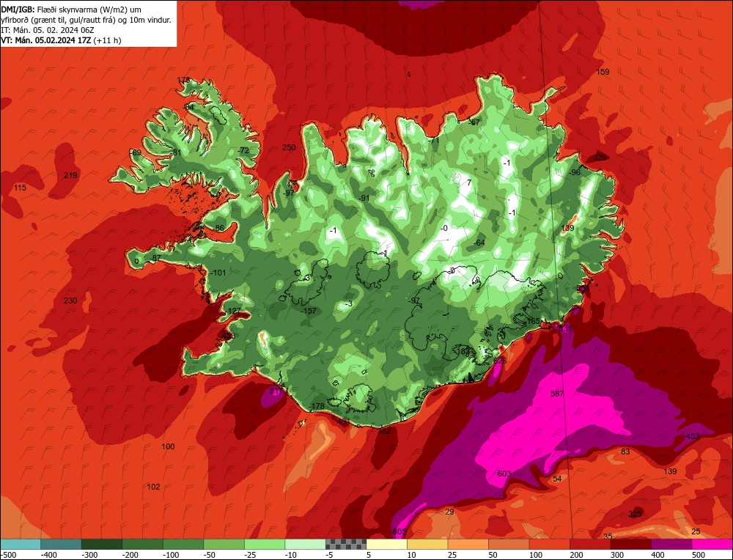Click the 219 value west of the Westfjords
The height and width of the screenshot is (560, 733).
point(70,175)
